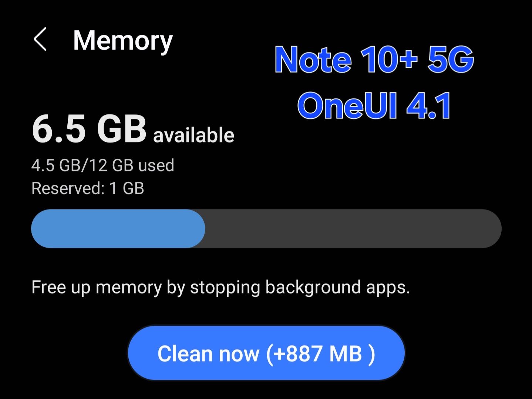Tap the 1 GB reserved value

pyautogui.click(x=127, y=188)
